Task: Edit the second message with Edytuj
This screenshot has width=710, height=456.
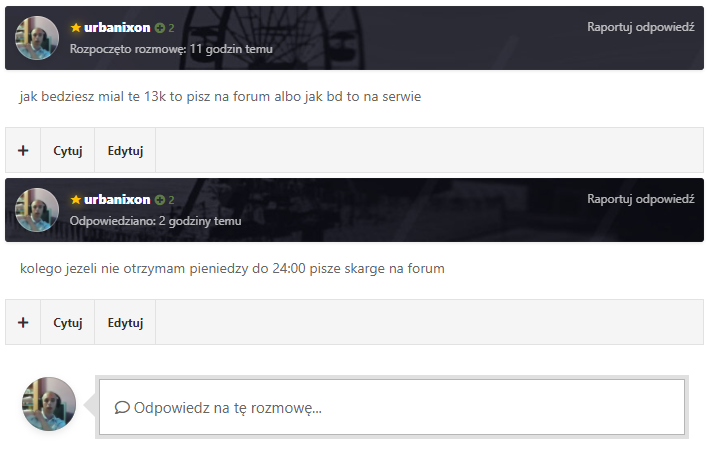Action: click(x=125, y=322)
